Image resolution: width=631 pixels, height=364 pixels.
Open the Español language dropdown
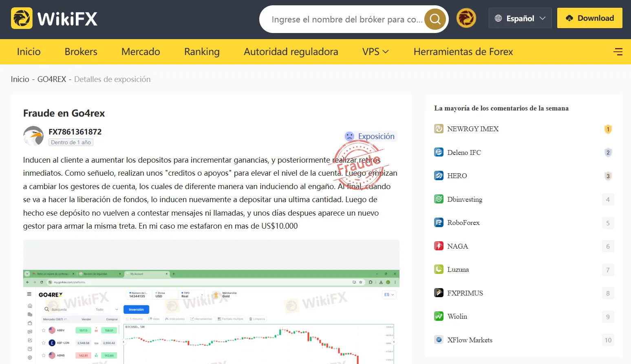click(520, 18)
